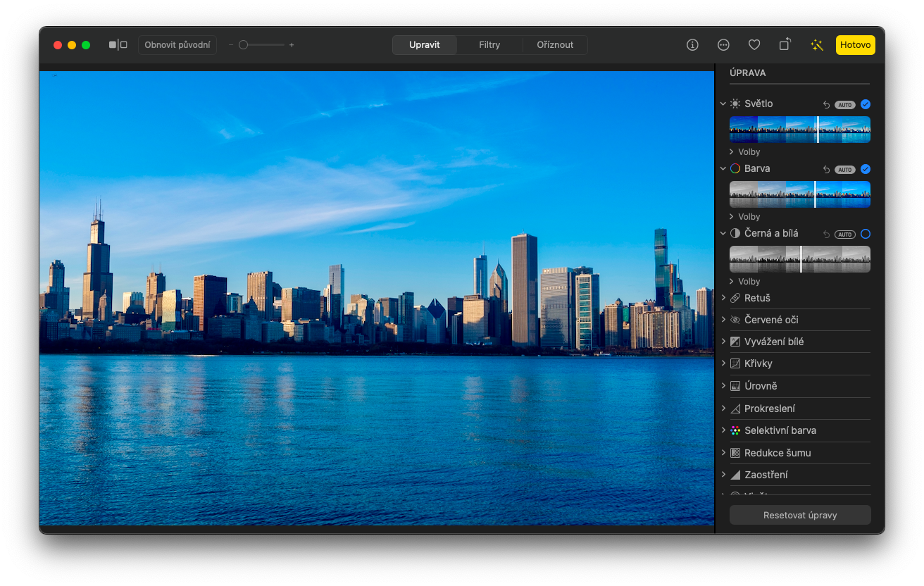Enable the Černá a bílá adjustment circle
The width and height of the screenshot is (924, 586).
coord(866,234)
